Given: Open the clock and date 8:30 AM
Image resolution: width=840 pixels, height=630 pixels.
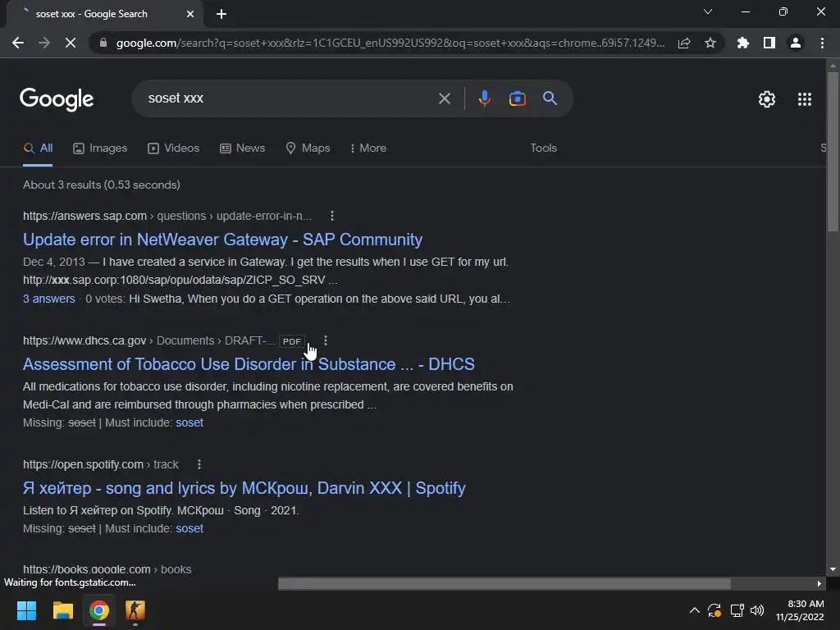Looking at the screenshot, I should point(800,610).
